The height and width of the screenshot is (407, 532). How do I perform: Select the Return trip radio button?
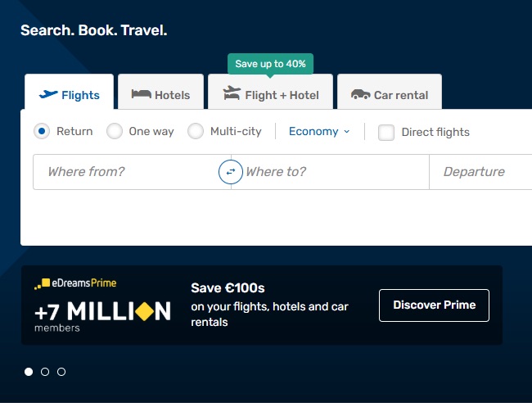click(x=42, y=131)
